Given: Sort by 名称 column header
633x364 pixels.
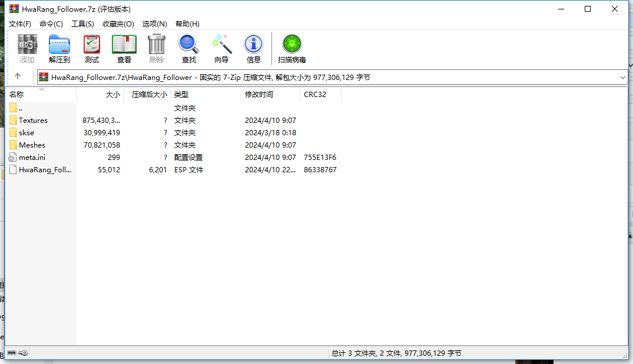Looking at the screenshot, I should click(x=41, y=94).
